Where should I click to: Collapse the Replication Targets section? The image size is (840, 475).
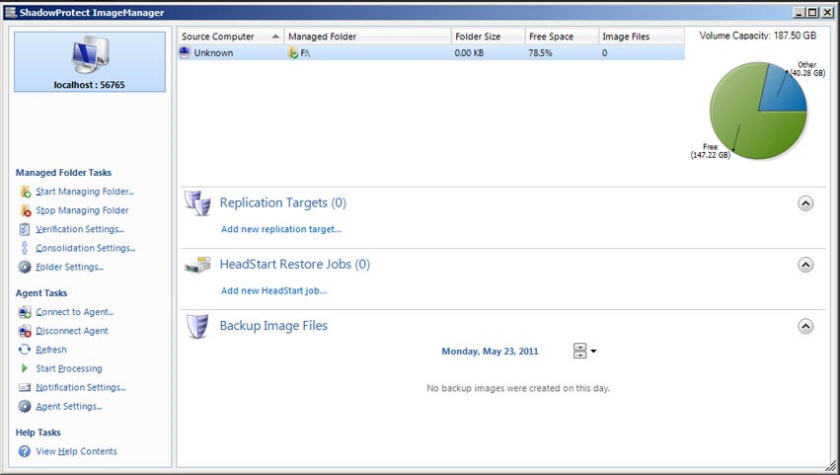pos(806,203)
